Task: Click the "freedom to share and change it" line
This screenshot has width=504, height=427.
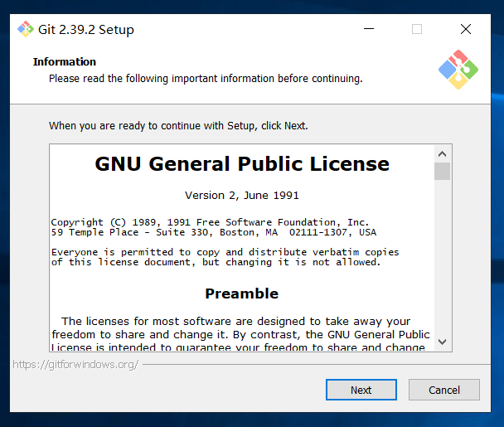Action: [x=240, y=334]
